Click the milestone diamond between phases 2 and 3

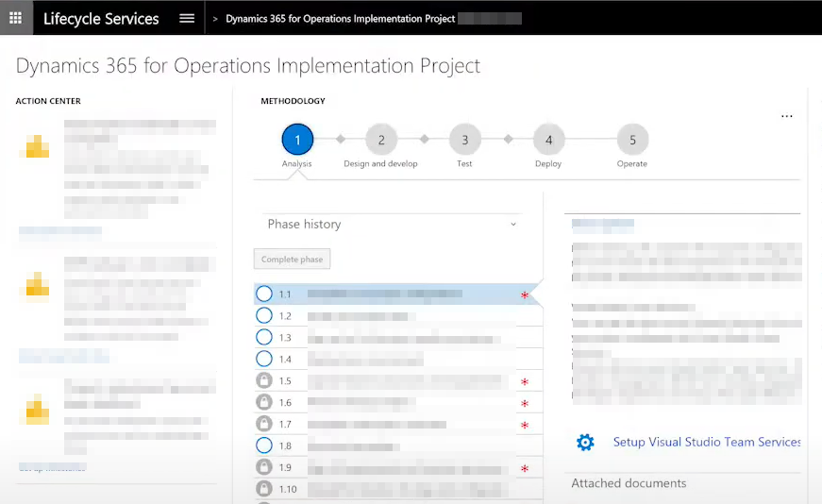425,139
